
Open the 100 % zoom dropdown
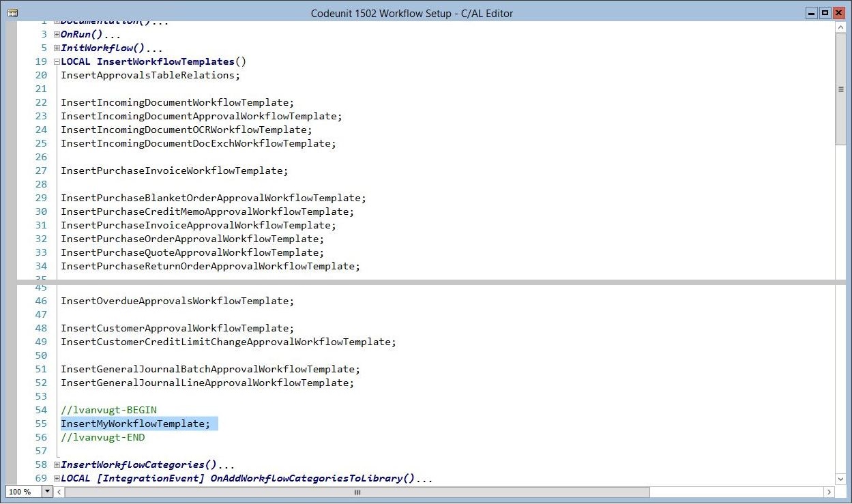[47, 492]
